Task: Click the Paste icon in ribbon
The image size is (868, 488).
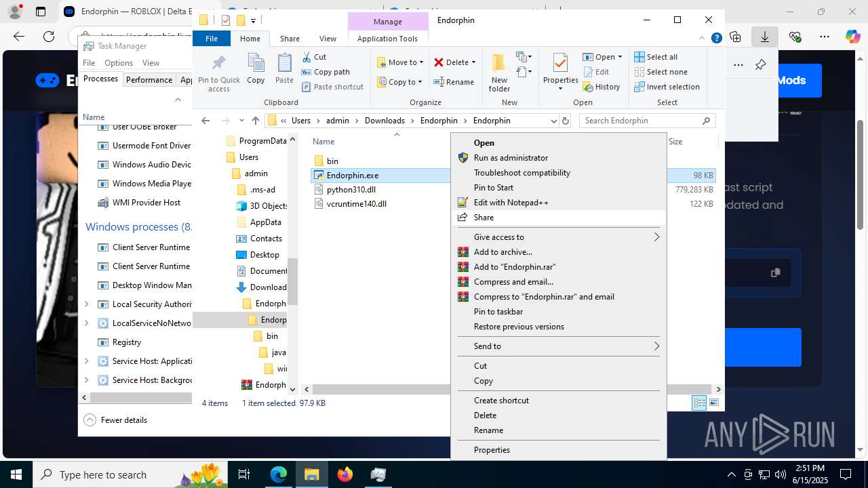Action: 284,69
